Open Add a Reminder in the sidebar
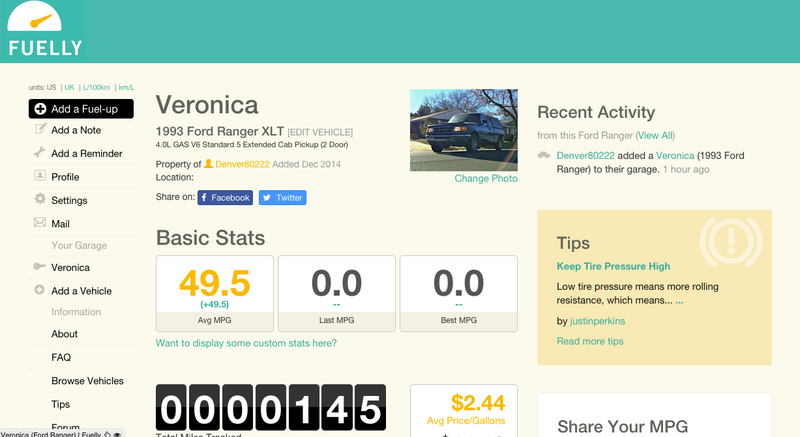800x437 pixels. click(x=87, y=153)
